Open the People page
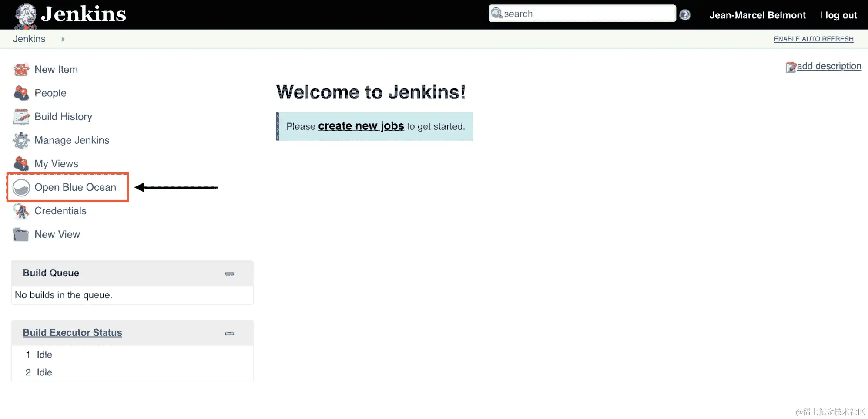The height and width of the screenshot is (419, 868). point(50,93)
